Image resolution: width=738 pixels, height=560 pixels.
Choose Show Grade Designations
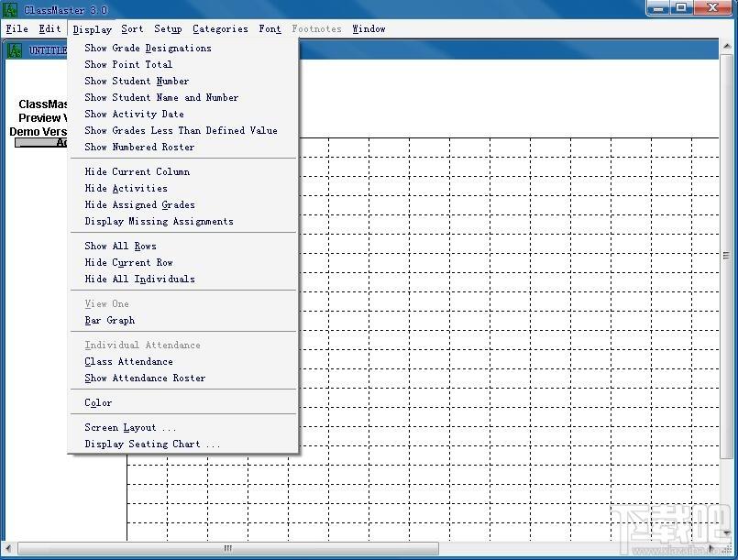183,48
